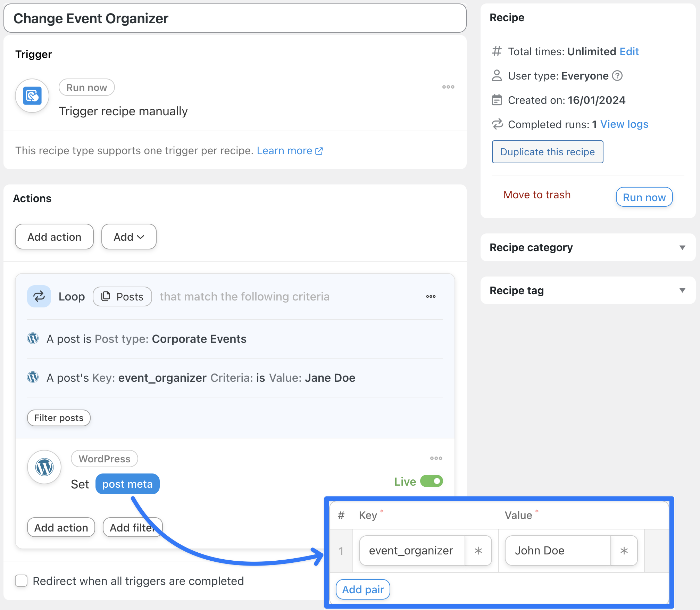Select the post meta token pill
The image size is (700, 610).
(127, 484)
